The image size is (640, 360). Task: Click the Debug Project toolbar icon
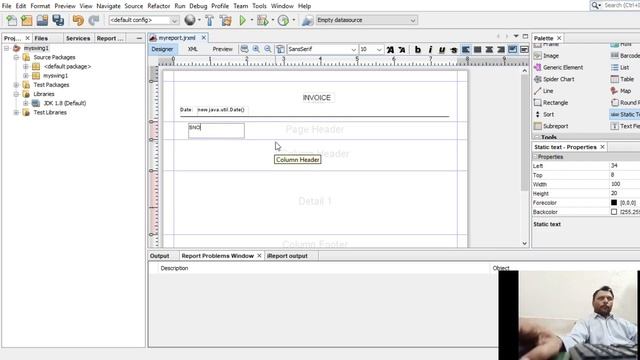[262, 20]
